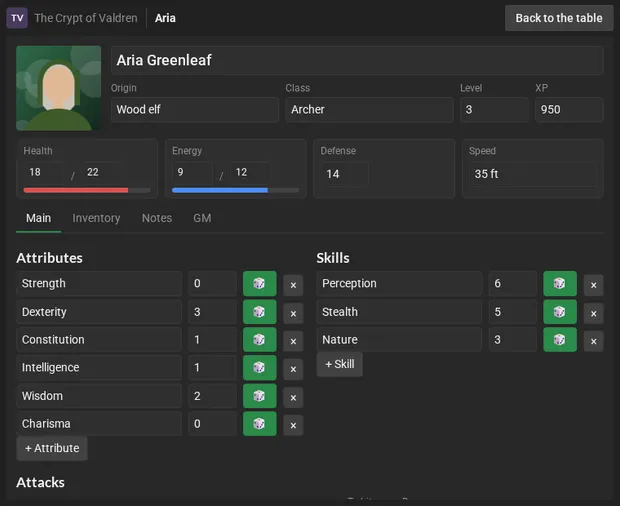This screenshot has width=620, height=506.
Task: Delete the Perception skill
Action: pyautogui.click(x=594, y=285)
